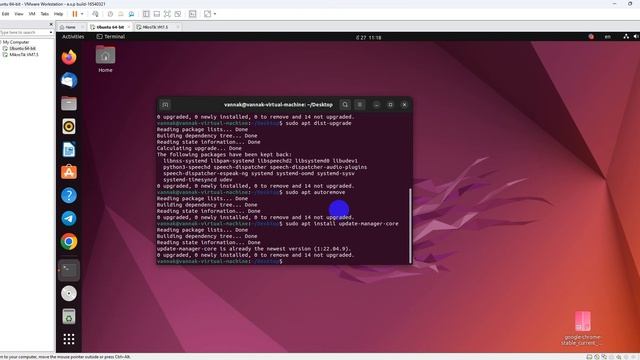
Task: Open the library search dropdown arrow
Action: point(51,32)
